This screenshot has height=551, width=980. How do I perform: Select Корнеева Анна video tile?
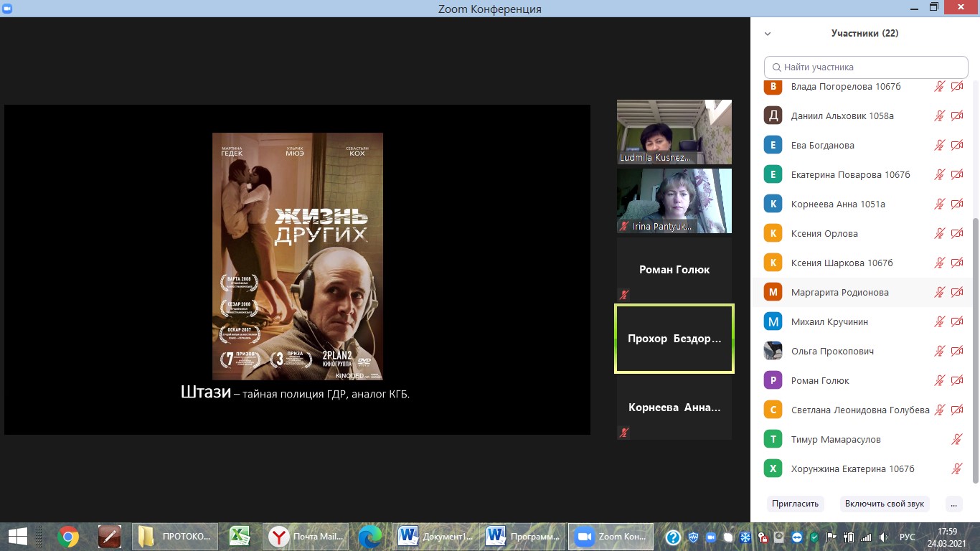tap(674, 408)
